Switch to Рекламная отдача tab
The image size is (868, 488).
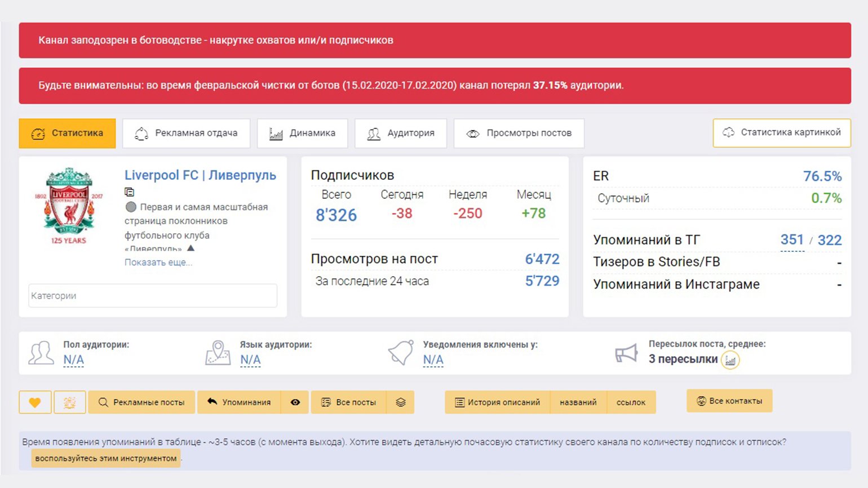tap(186, 134)
